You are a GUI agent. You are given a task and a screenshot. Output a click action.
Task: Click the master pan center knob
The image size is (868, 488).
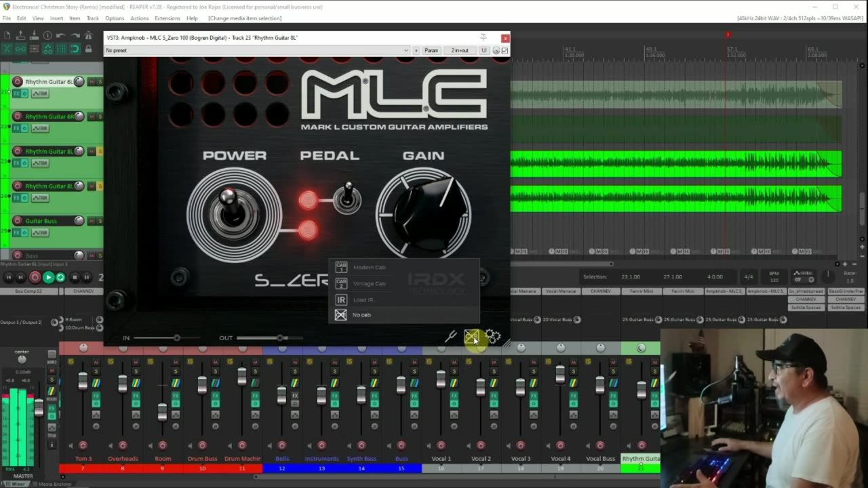(x=22, y=359)
